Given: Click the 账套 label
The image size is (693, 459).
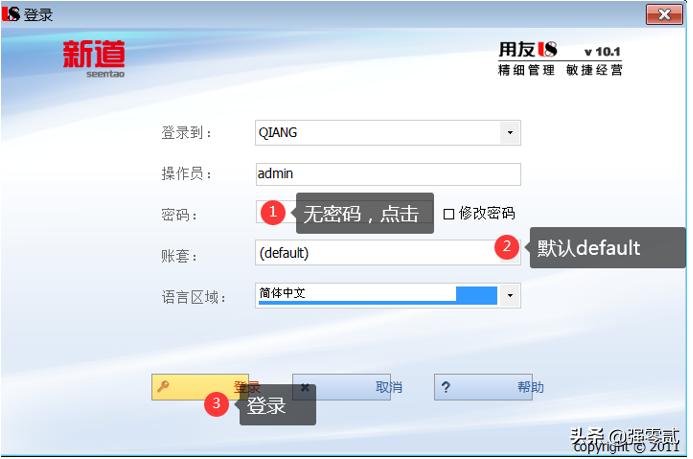Looking at the screenshot, I should [x=178, y=256].
